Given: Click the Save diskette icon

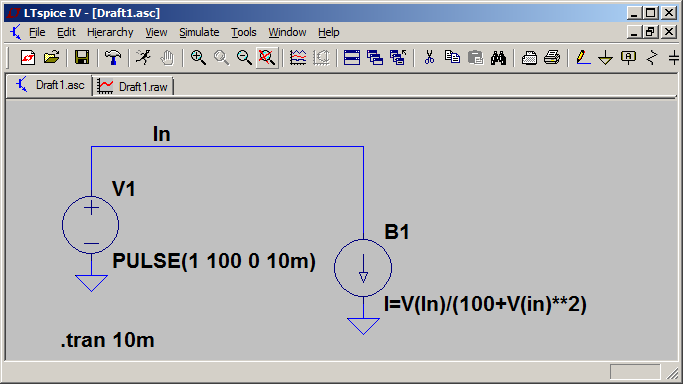Looking at the screenshot, I should pyautogui.click(x=82, y=57).
